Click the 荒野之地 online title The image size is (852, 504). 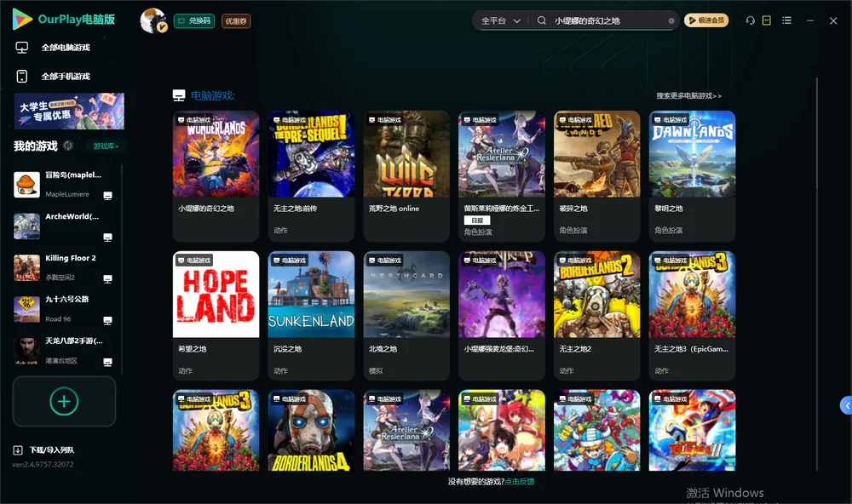coord(394,209)
